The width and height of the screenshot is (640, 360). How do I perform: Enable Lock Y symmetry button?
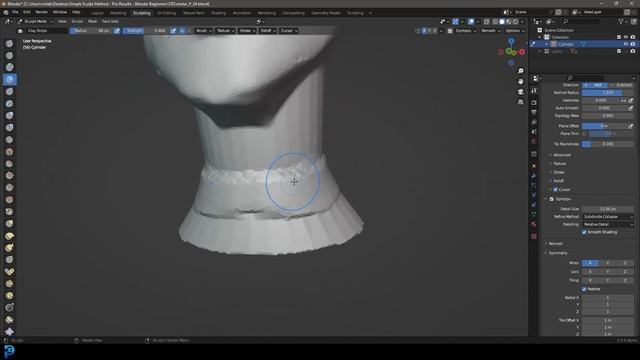pos(607,271)
